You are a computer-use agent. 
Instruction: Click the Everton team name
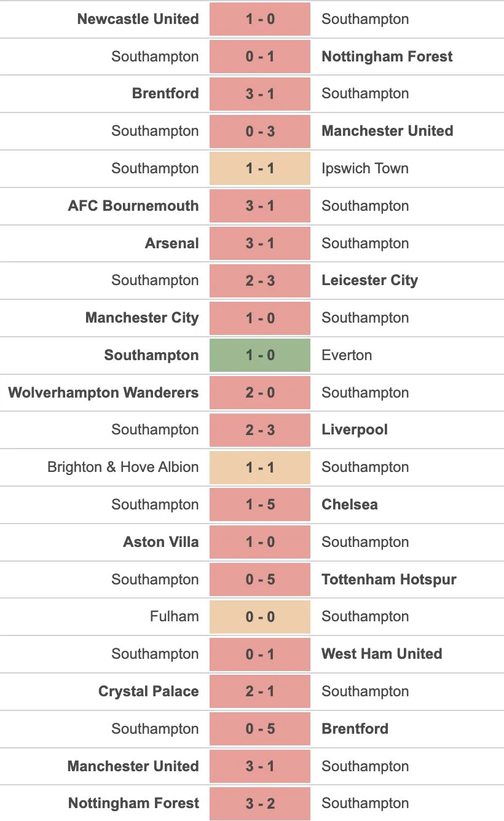coord(347,355)
